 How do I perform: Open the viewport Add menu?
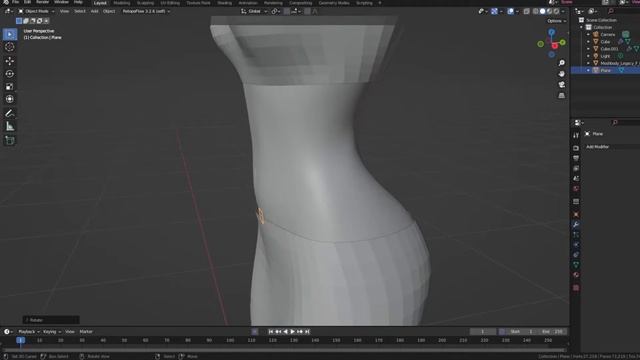pyautogui.click(x=94, y=11)
